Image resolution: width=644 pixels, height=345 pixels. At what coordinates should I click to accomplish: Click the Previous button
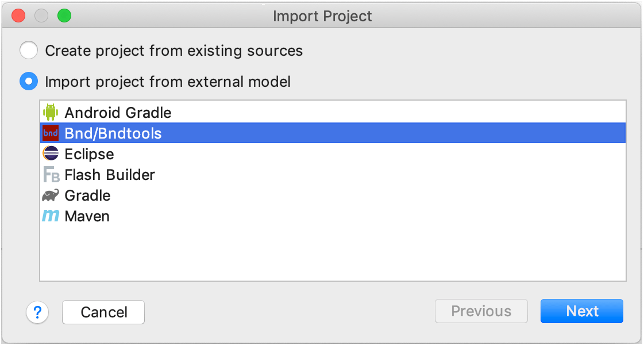click(x=481, y=311)
